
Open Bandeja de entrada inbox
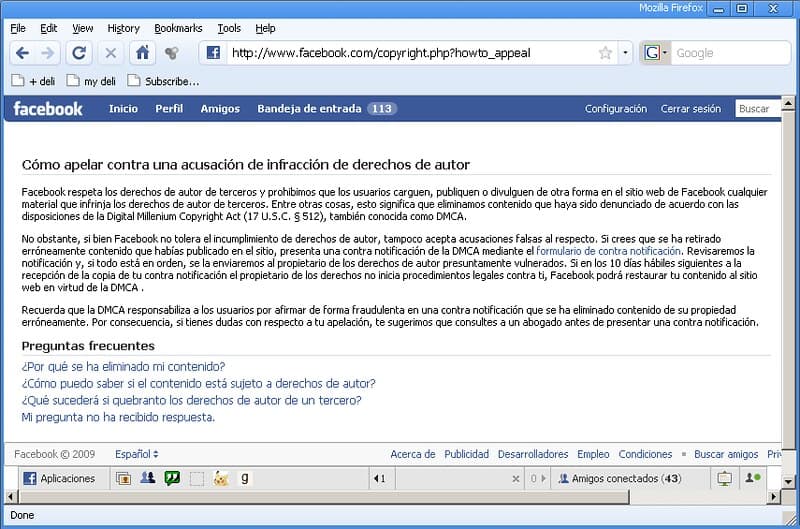pos(309,109)
